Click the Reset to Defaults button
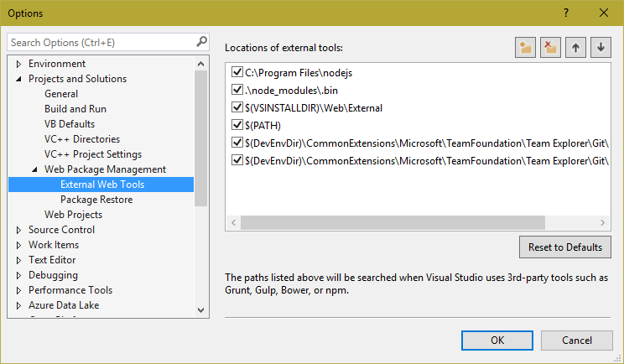The height and width of the screenshot is (364, 624). (x=564, y=247)
